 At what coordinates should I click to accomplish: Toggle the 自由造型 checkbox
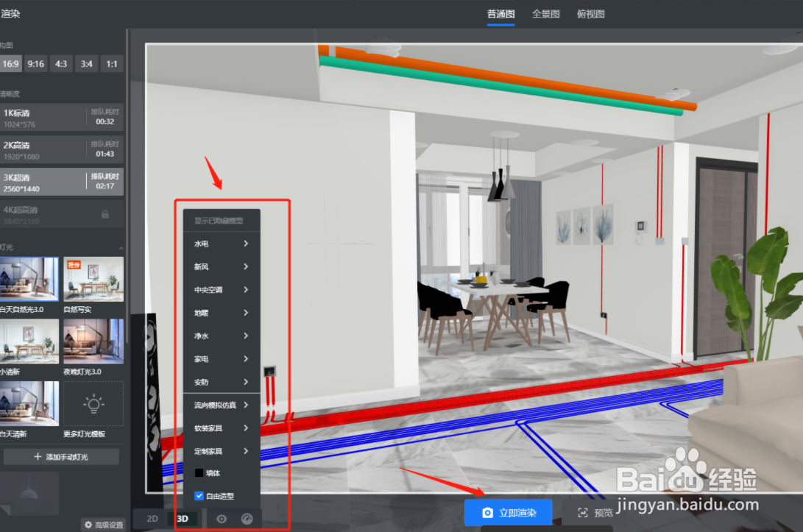point(199,496)
